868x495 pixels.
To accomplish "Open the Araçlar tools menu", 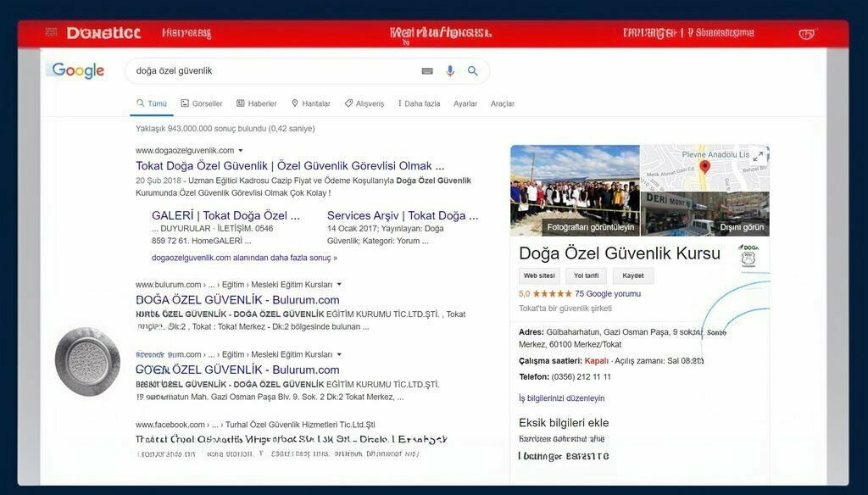I will (502, 103).
